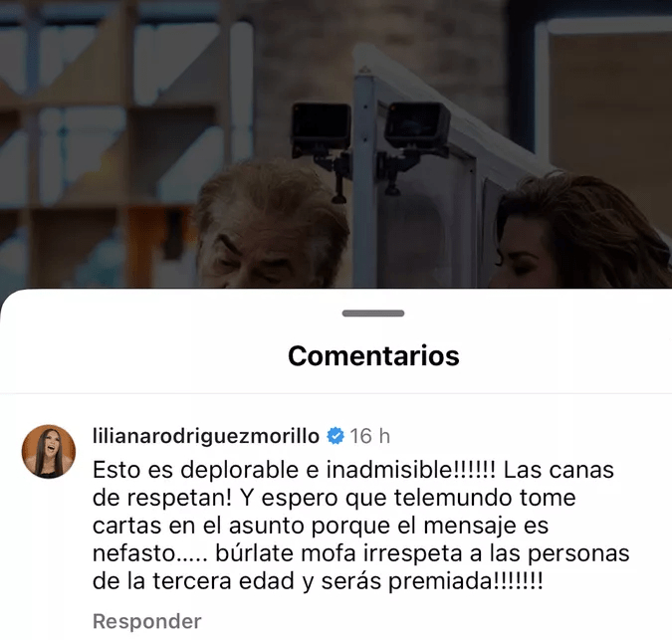The width and height of the screenshot is (672, 640).
Task: Click the "16 h" comment timestamp
Action: tap(370, 436)
